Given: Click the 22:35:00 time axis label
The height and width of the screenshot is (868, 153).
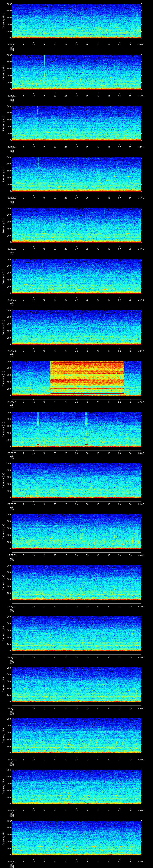Looking at the screenshot, I should [x=12, y=351].
